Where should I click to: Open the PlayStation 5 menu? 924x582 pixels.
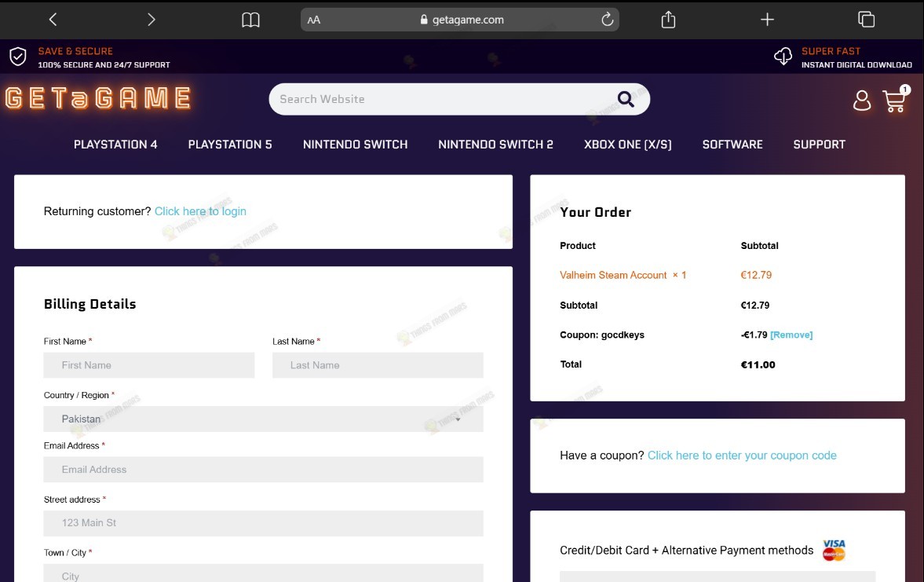tap(230, 145)
